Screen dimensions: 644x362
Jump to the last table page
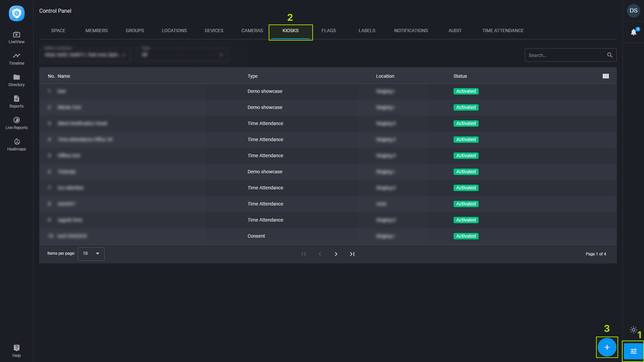point(352,254)
